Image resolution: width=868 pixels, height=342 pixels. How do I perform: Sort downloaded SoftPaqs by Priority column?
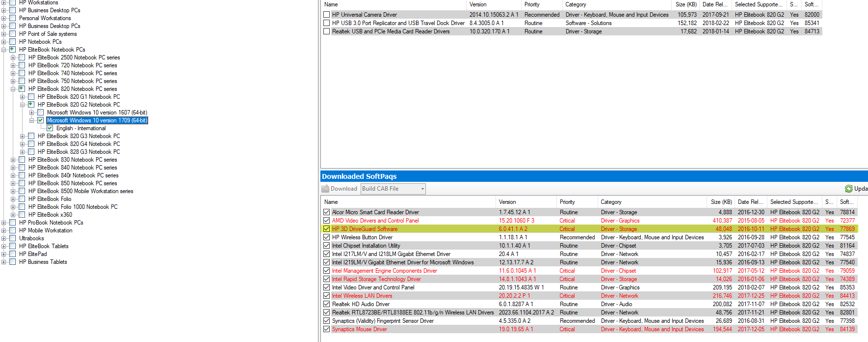(577, 202)
